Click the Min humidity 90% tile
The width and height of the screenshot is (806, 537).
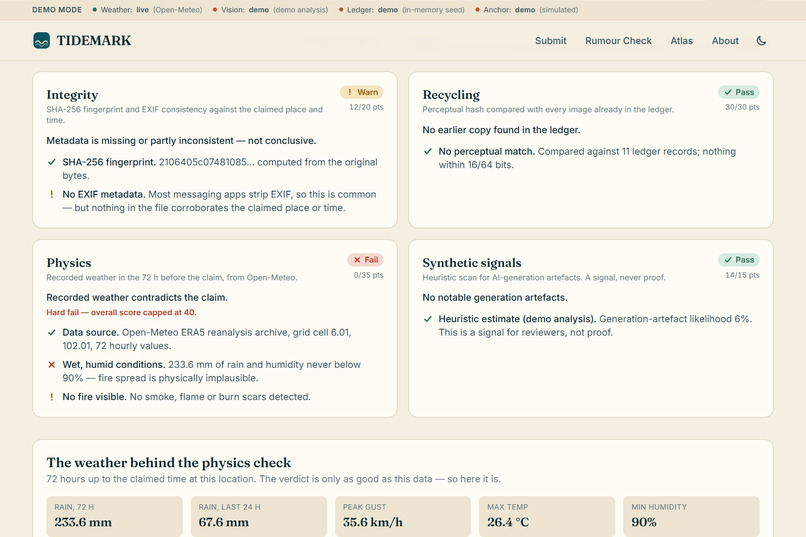click(x=691, y=515)
